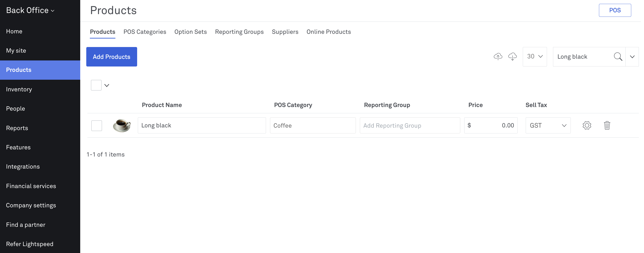
Task: Tick the select-all checkbox above the table
Action: click(x=96, y=85)
